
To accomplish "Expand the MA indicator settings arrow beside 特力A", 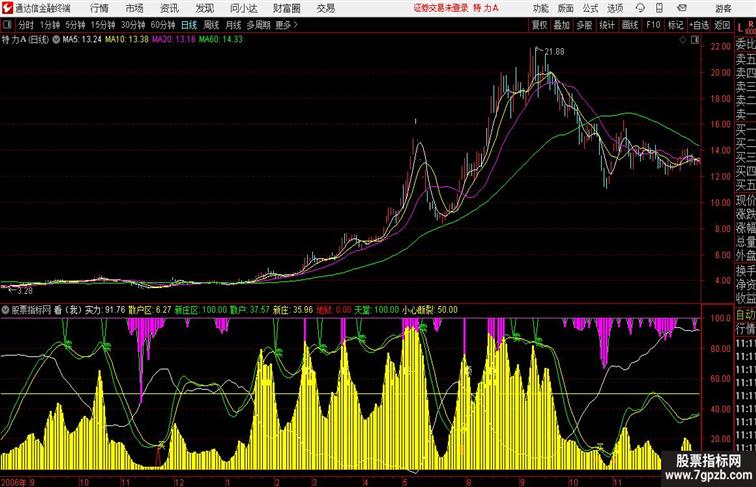I will click(56, 40).
